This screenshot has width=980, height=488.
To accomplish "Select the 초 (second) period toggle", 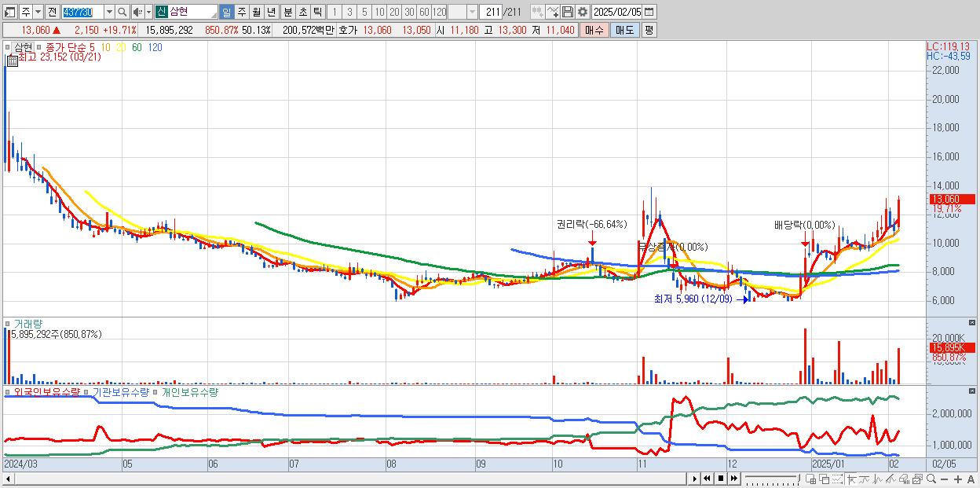I will click(303, 12).
